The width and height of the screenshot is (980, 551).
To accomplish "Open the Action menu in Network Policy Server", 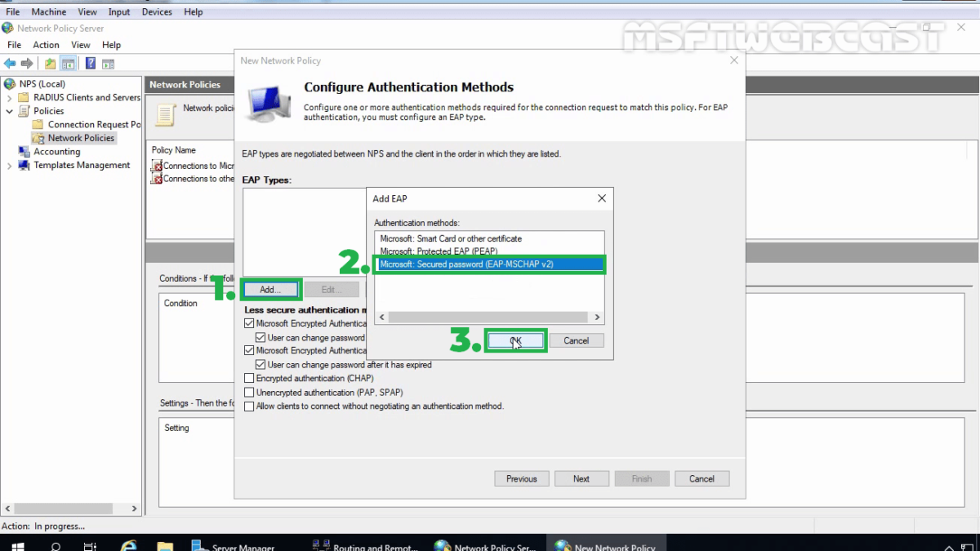I will point(46,45).
